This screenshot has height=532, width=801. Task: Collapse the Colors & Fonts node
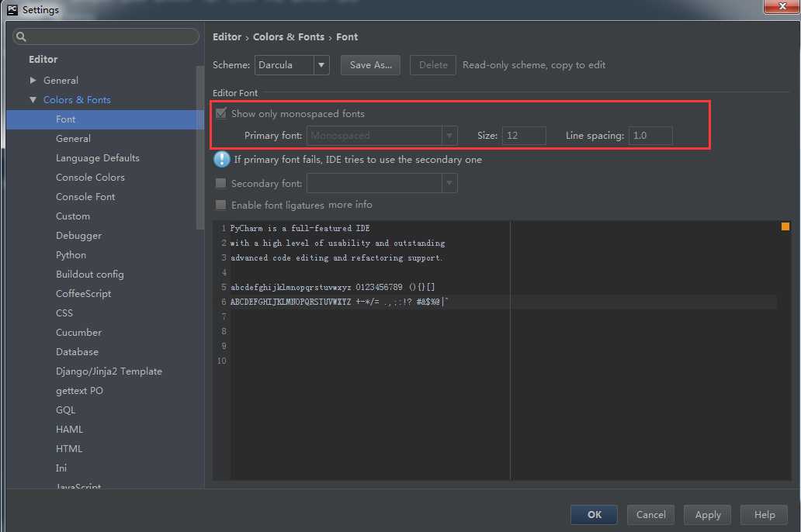[x=33, y=99]
